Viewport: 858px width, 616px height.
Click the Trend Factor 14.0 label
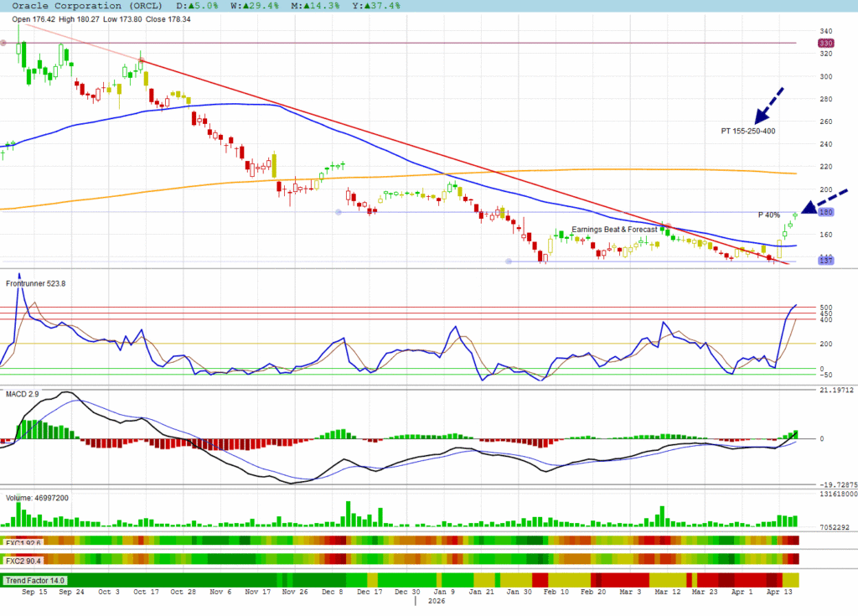click(x=36, y=580)
